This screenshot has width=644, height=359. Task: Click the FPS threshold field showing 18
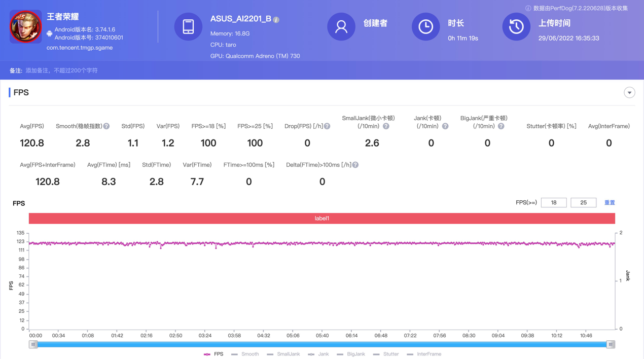[554, 203]
